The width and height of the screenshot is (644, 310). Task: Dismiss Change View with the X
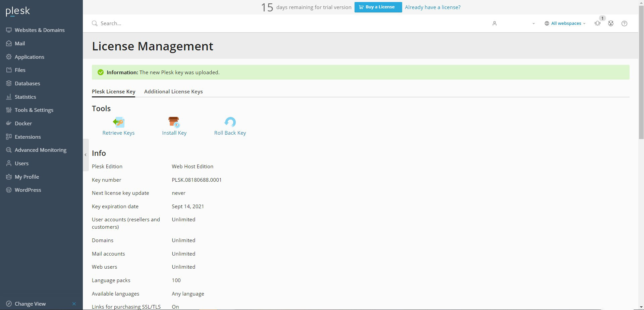(x=74, y=304)
